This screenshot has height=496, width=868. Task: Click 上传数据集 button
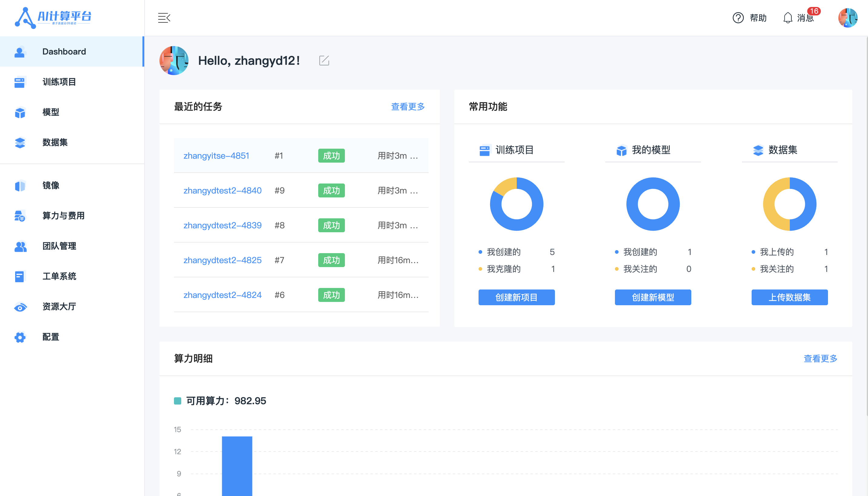click(x=789, y=297)
